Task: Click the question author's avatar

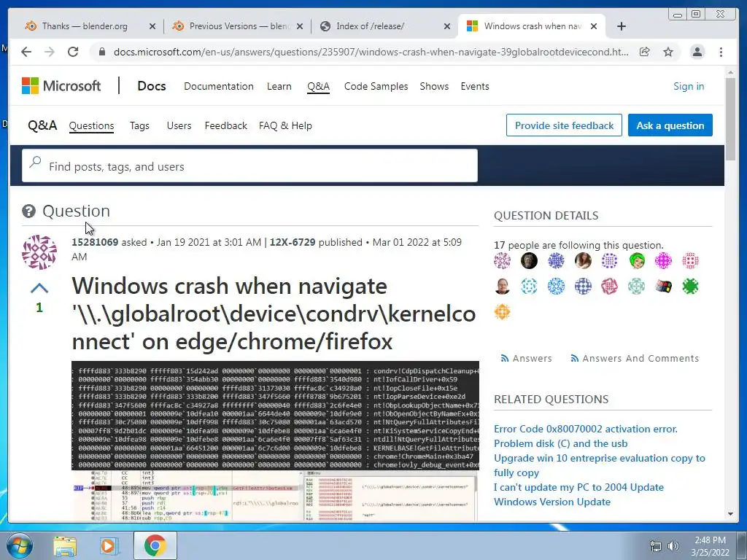Action: click(x=39, y=252)
